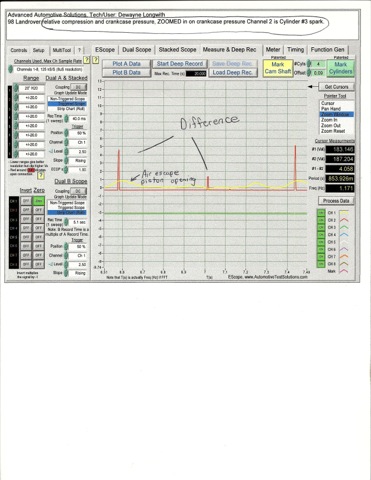Select Triggered Scope in Dual B mode
Screen dimensions: 371x480
pyautogui.click(x=67, y=207)
